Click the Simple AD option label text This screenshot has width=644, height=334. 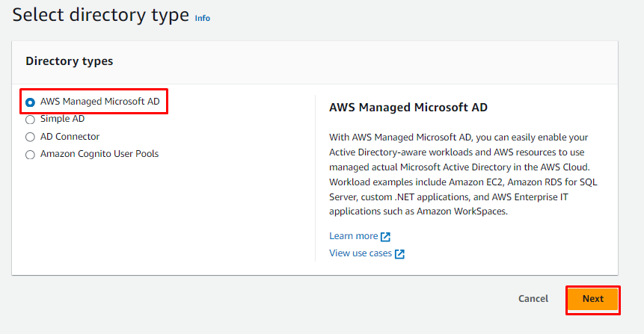(x=62, y=119)
